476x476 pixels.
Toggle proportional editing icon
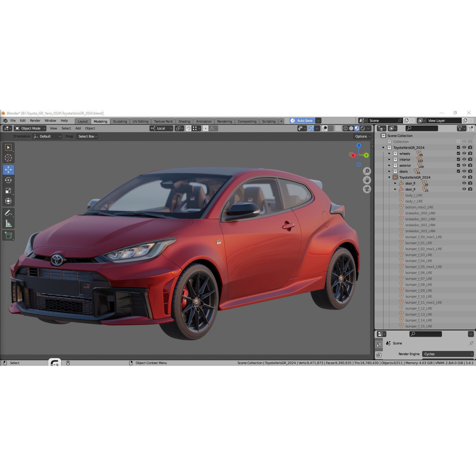coord(205,128)
